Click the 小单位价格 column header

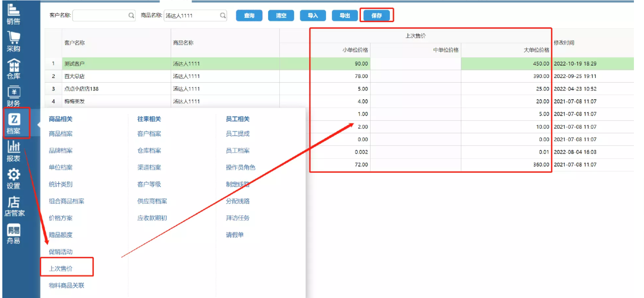pos(355,50)
